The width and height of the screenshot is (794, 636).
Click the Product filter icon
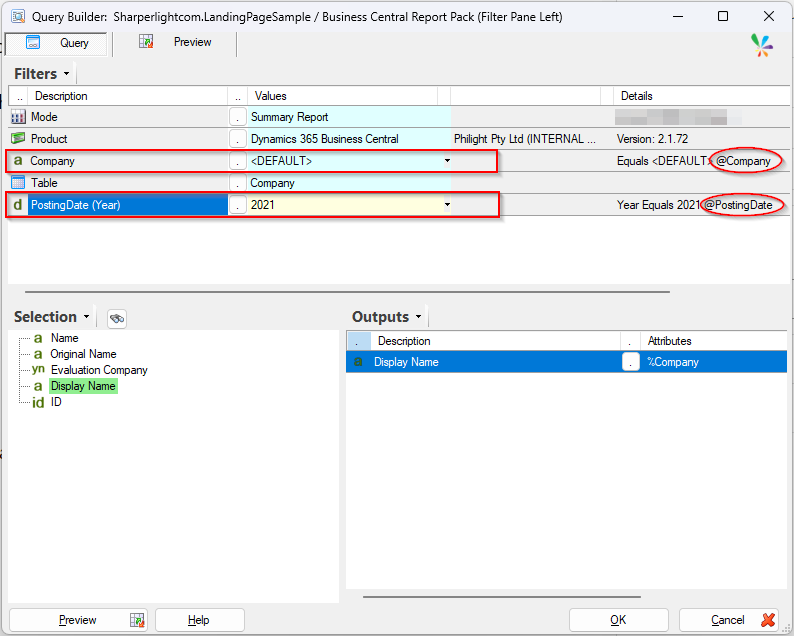18,138
